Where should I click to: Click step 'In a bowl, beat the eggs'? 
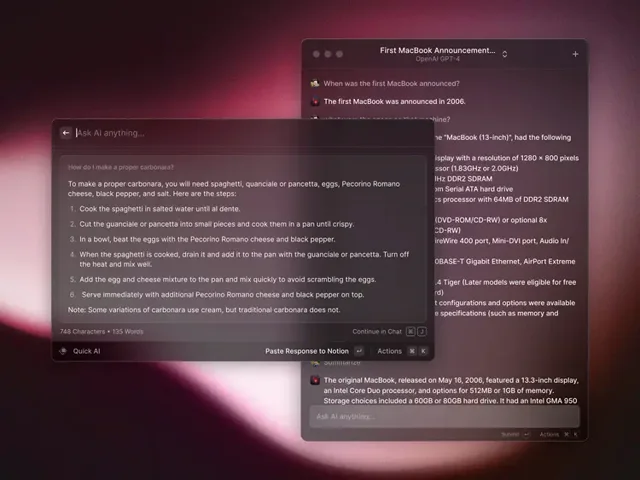click(x=207, y=239)
